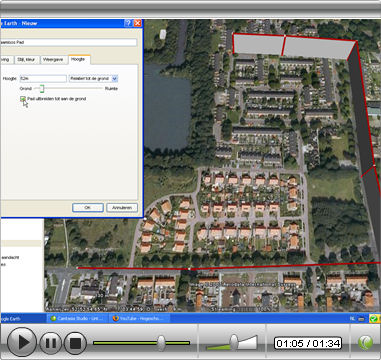Screen dimensions: 381x360
Task: Click the taskbar NL language indicator
Action: (x=352, y=319)
